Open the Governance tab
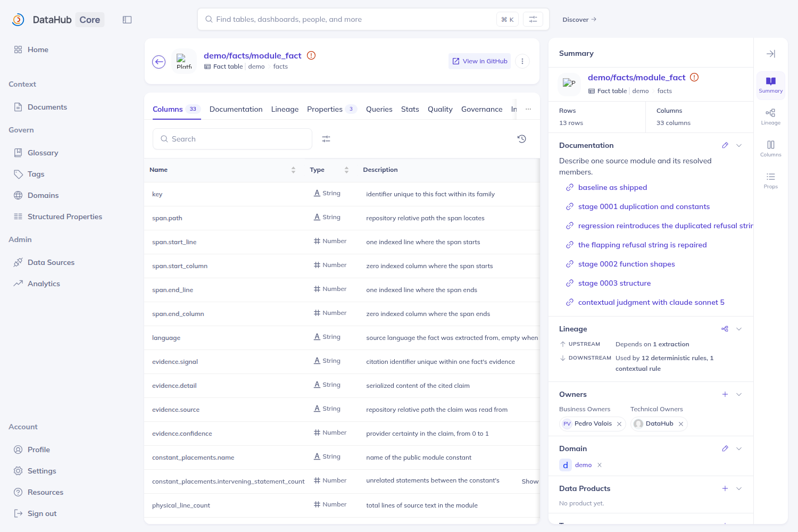This screenshot has width=798, height=532. [482, 109]
